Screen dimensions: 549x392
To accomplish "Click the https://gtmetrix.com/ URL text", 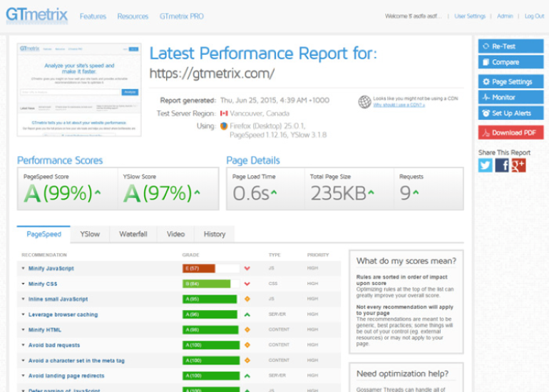I will 212,73.
